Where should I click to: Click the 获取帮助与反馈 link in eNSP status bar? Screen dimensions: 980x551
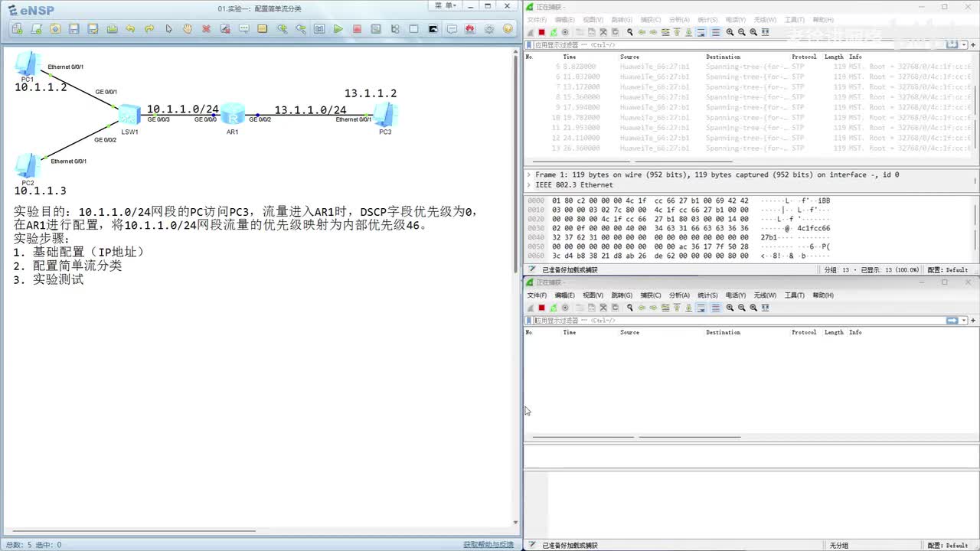[x=488, y=545]
